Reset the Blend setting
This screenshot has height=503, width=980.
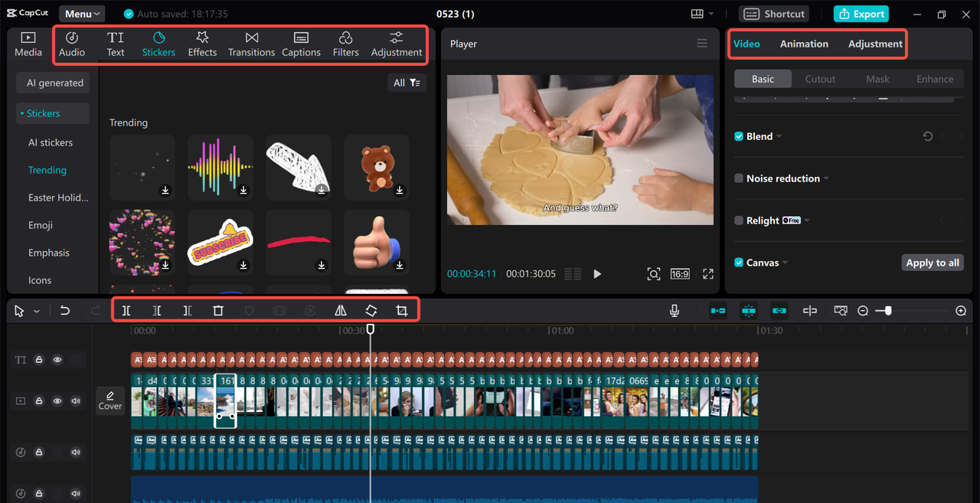pos(928,136)
